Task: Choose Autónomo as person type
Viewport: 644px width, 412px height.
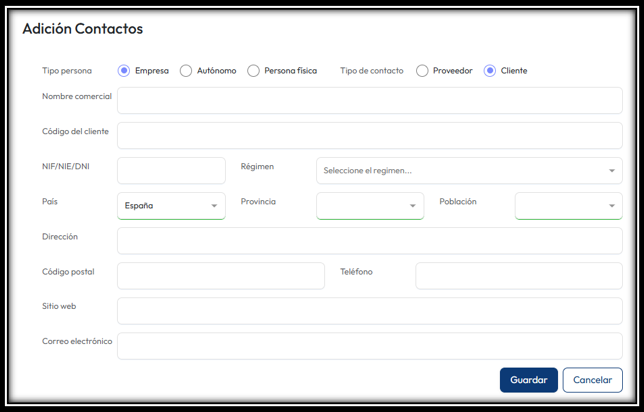Action: (x=186, y=71)
